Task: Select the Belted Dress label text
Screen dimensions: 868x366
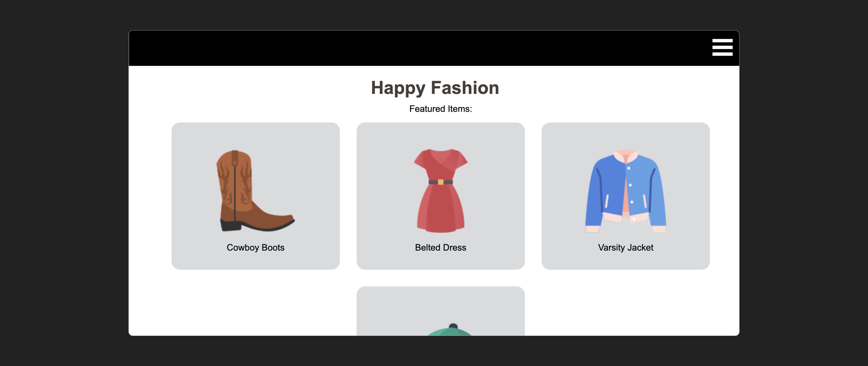Action: [440, 248]
